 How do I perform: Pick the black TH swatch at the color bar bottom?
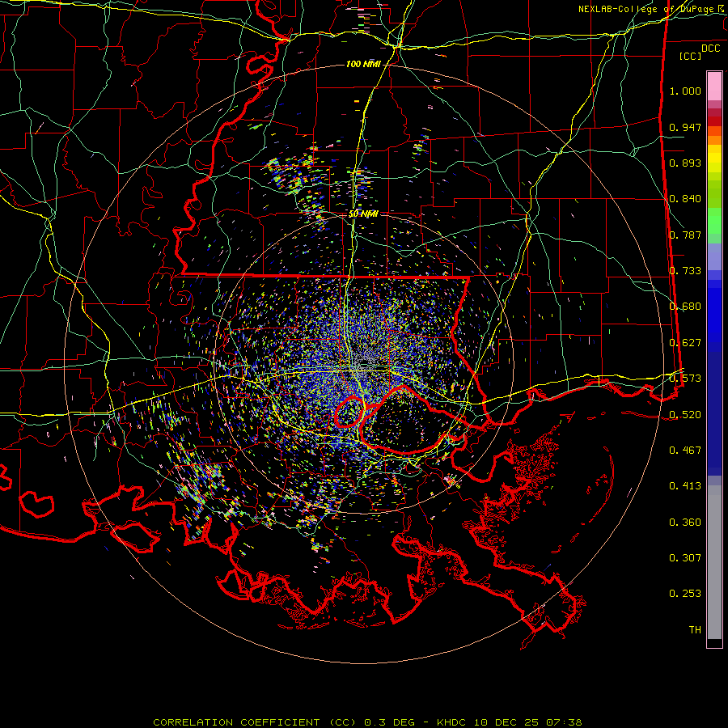tap(714, 643)
